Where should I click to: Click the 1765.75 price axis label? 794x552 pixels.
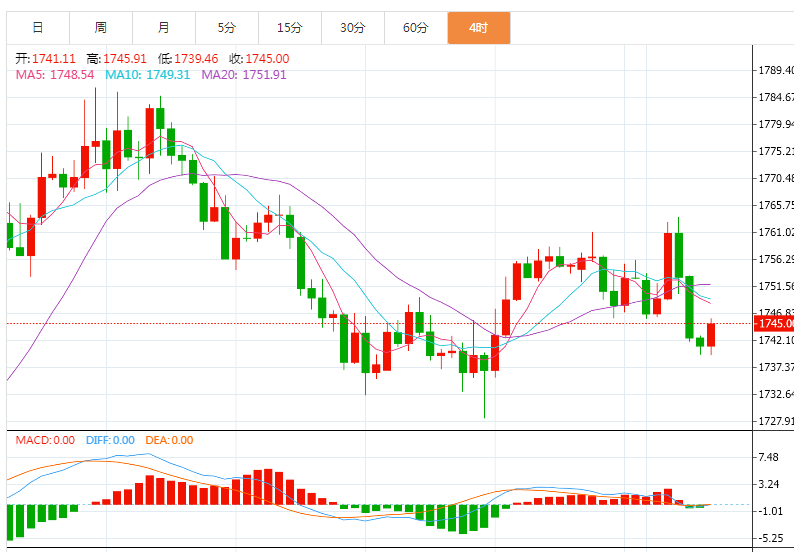[x=775, y=205]
